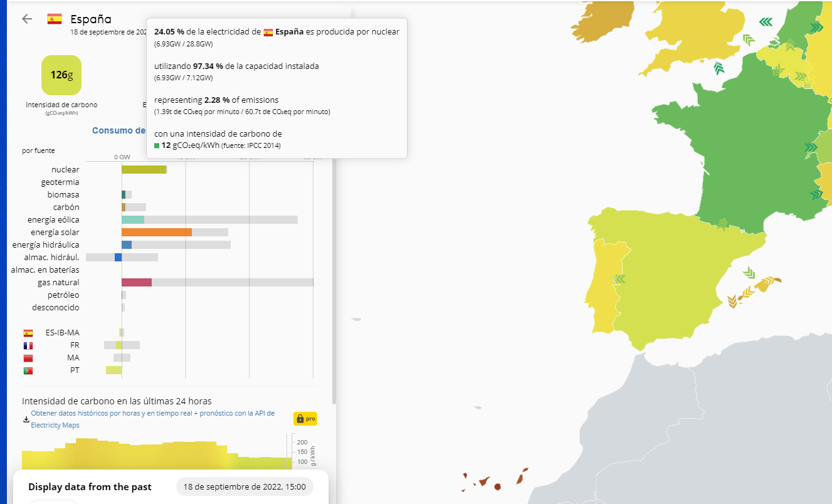Click the back arrow beside España

[x=27, y=19]
